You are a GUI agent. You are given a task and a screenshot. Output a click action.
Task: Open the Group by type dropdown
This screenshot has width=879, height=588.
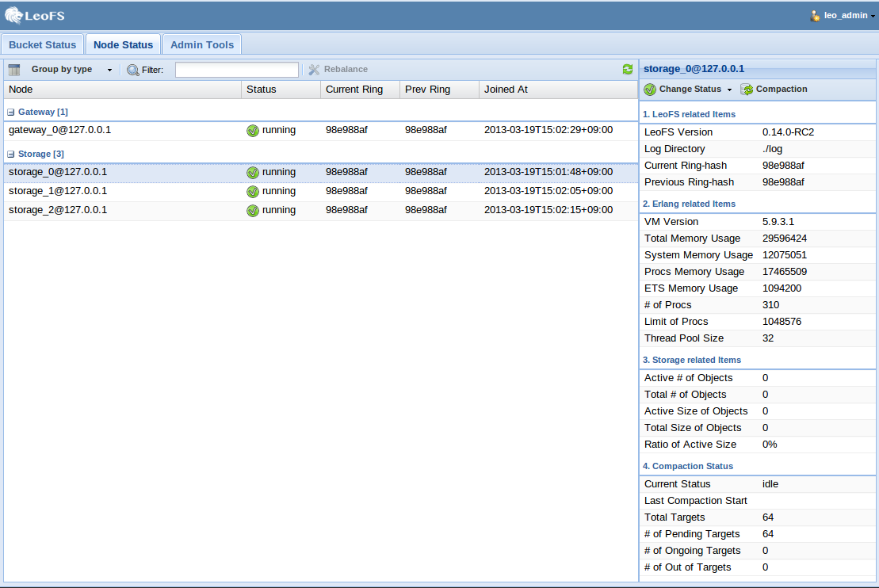[x=71, y=70]
